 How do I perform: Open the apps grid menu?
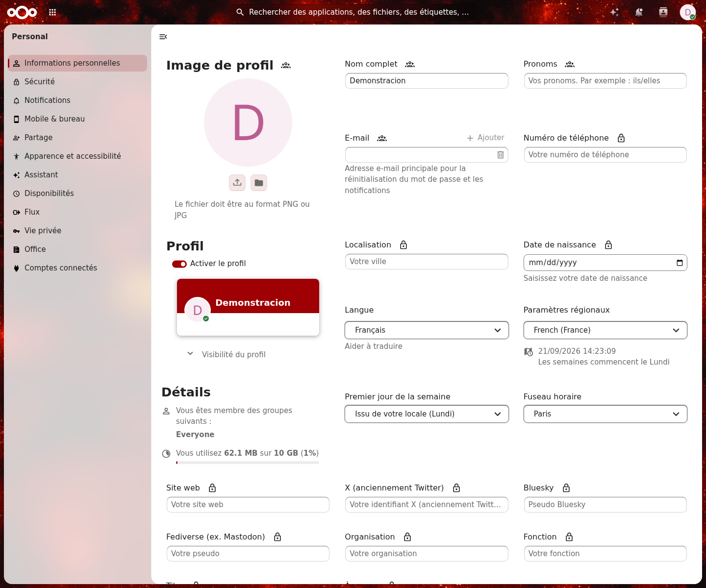click(x=52, y=12)
